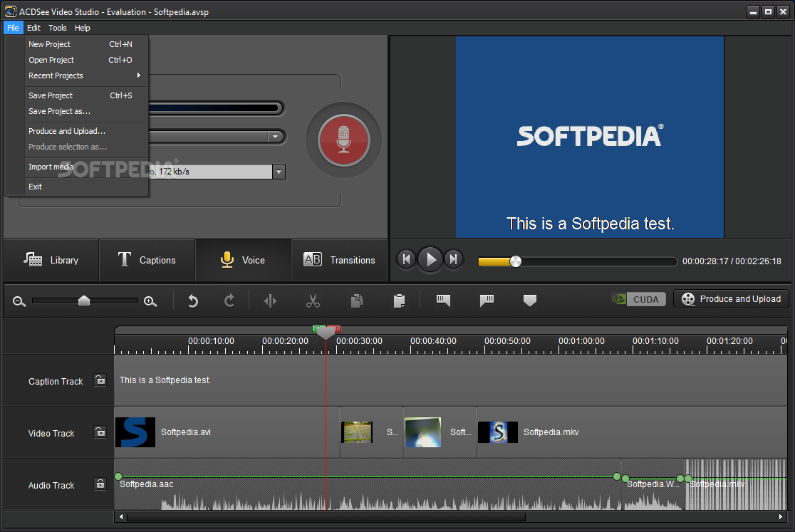
Task: Zoom in the timeline with the plus magnifier
Action: tap(150, 301)
